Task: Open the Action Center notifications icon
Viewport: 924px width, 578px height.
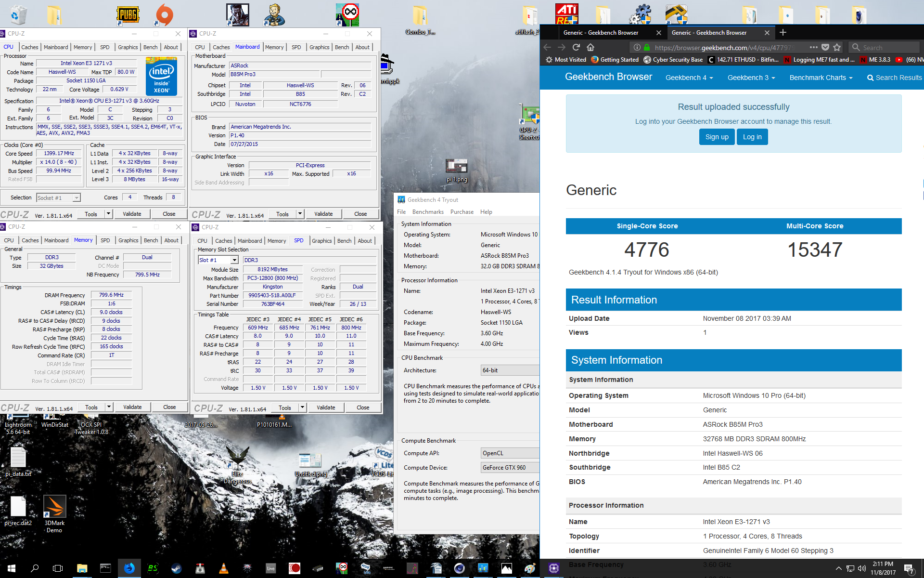Action: pyautogui.click(x=909, y=568)
